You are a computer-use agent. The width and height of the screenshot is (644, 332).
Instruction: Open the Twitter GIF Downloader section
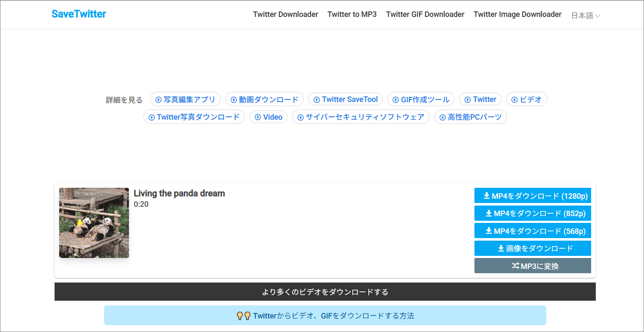(x=425, y=14)
